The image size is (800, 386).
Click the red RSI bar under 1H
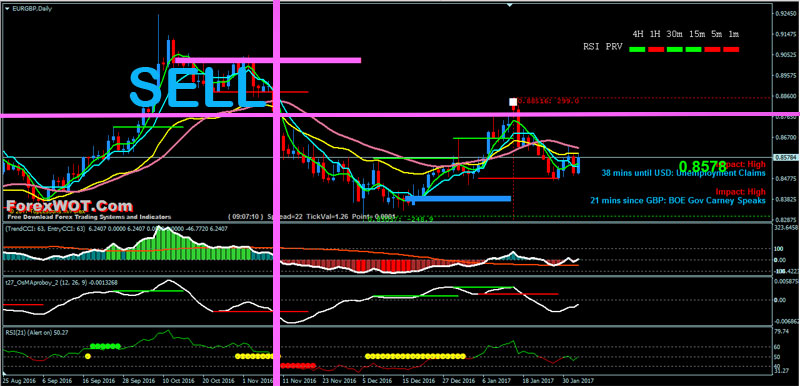pyautogui.click(x=656, y=49)
